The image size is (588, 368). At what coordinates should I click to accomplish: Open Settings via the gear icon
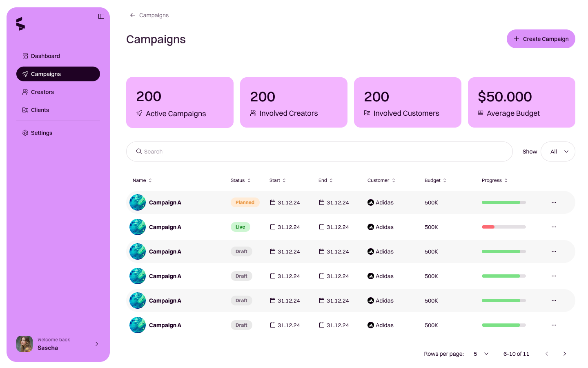pos(25,132)
